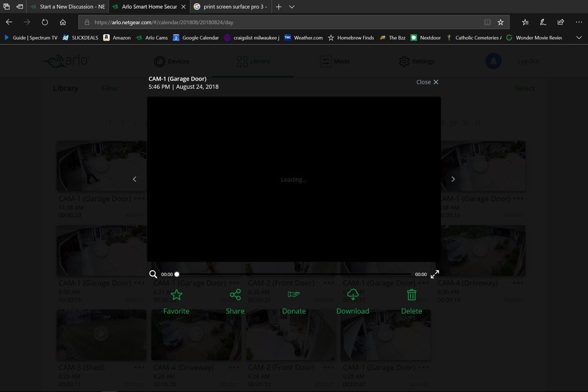Click the add notes pen icon
This screenshot has height=392, width=588.
[x=543, y=22]
